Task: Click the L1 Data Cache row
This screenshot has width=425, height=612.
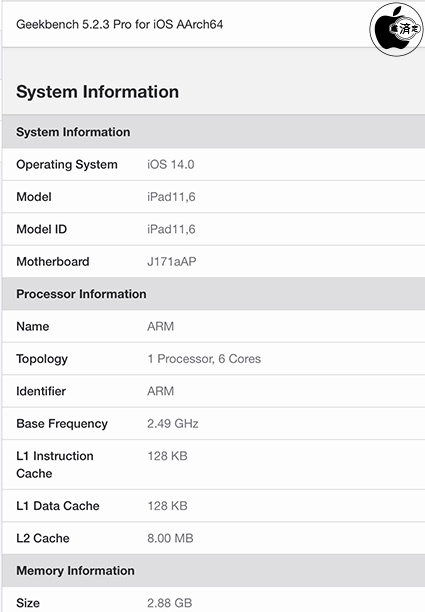Action: (x=213, y=506)
